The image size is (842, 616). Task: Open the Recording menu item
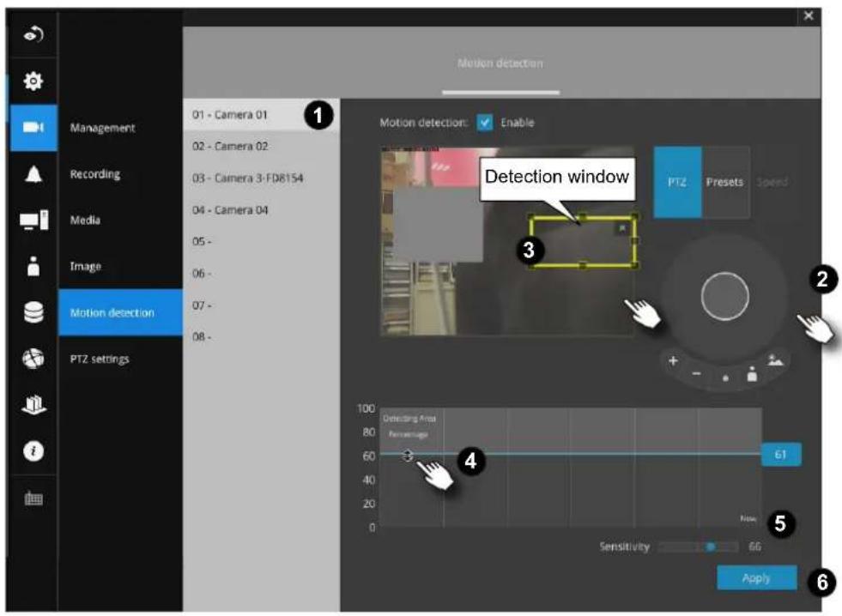point(95,174)
